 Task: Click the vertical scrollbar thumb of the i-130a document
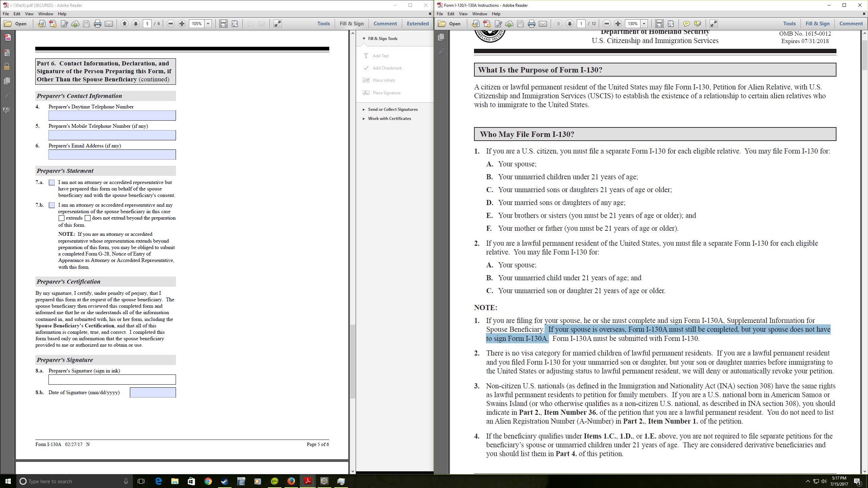[353, 361]
